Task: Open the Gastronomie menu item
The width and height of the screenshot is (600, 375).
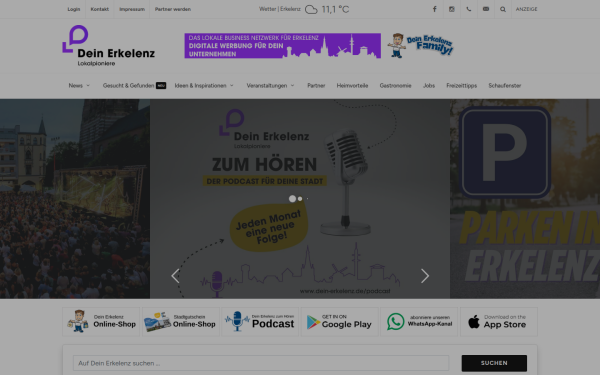Action: coord(395,86)
